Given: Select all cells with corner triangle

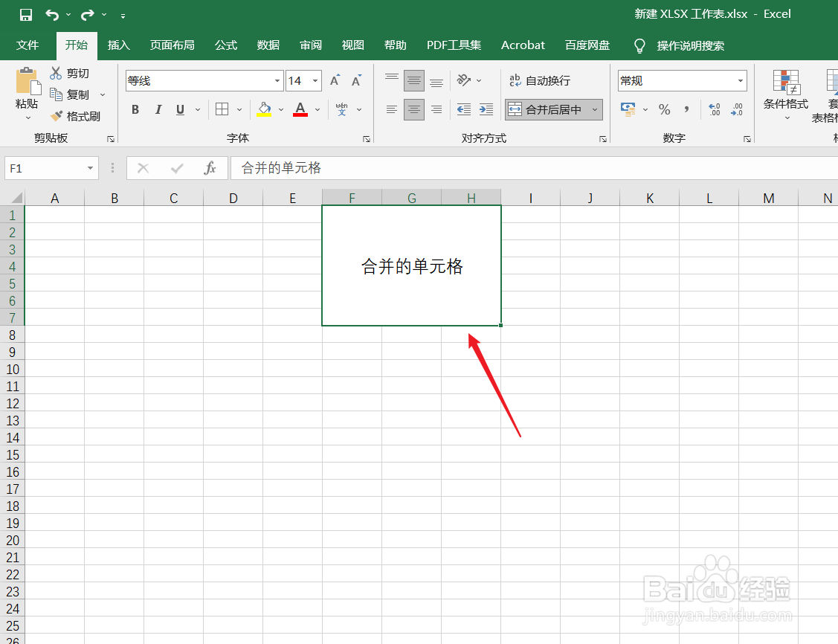Looking at the screenshot, I should [16, 198].
